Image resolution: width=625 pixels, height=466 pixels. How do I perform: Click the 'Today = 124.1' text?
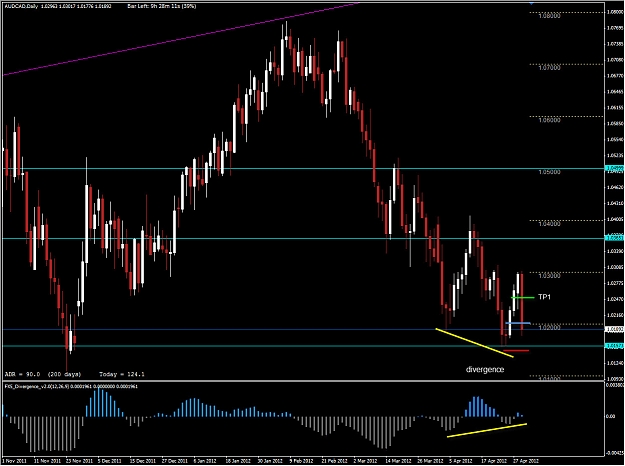[122, 374]
